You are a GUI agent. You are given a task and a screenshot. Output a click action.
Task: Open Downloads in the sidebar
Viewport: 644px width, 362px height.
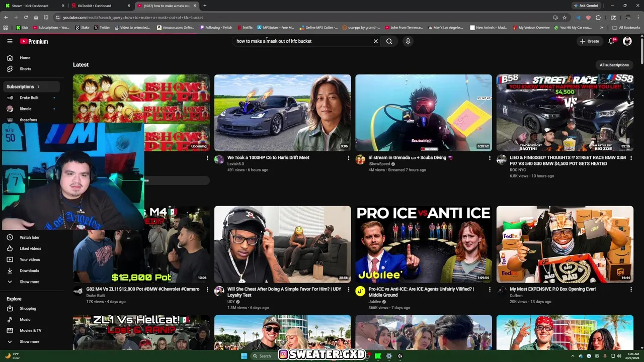pos(30,270)
